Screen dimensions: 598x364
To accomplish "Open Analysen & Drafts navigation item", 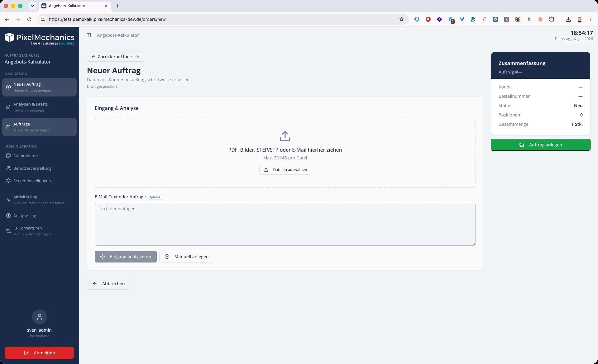I will [39, 107].
